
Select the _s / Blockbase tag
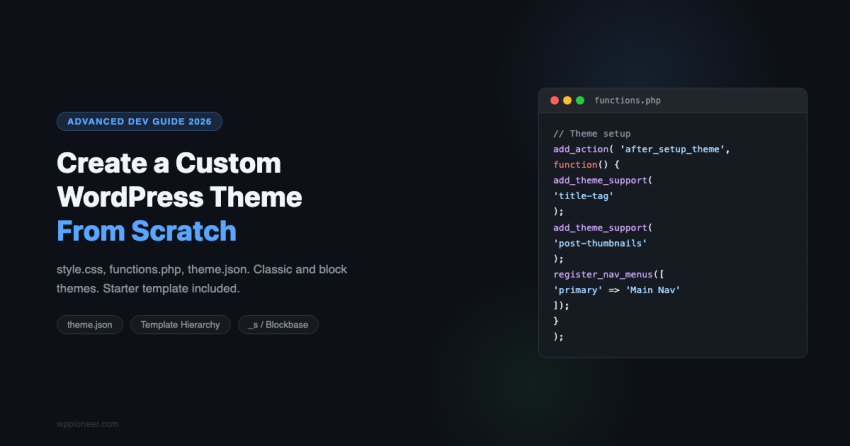(278, 325)
